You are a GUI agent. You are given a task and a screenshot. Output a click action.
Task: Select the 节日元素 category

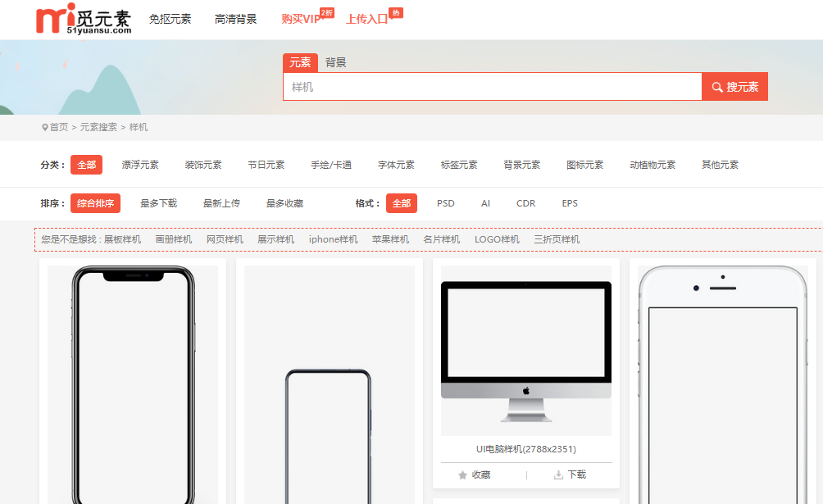(266, 165)
